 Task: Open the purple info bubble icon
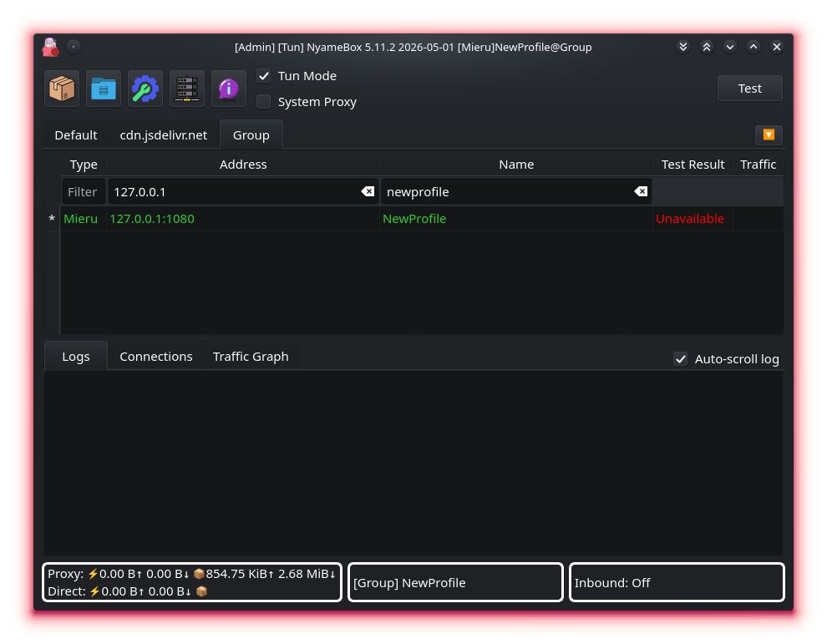click(x=228, y=89)
